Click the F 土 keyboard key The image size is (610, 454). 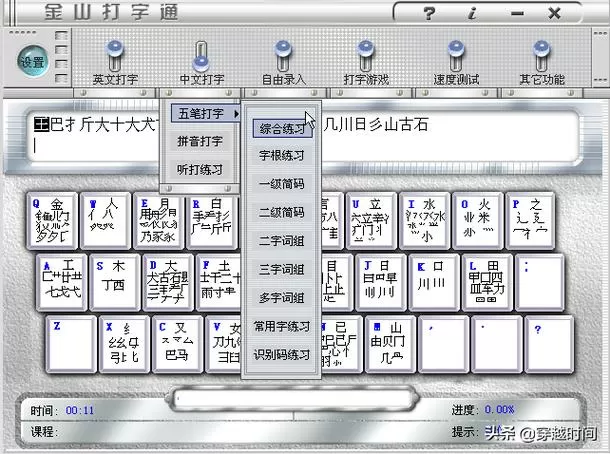coord(219,282)
